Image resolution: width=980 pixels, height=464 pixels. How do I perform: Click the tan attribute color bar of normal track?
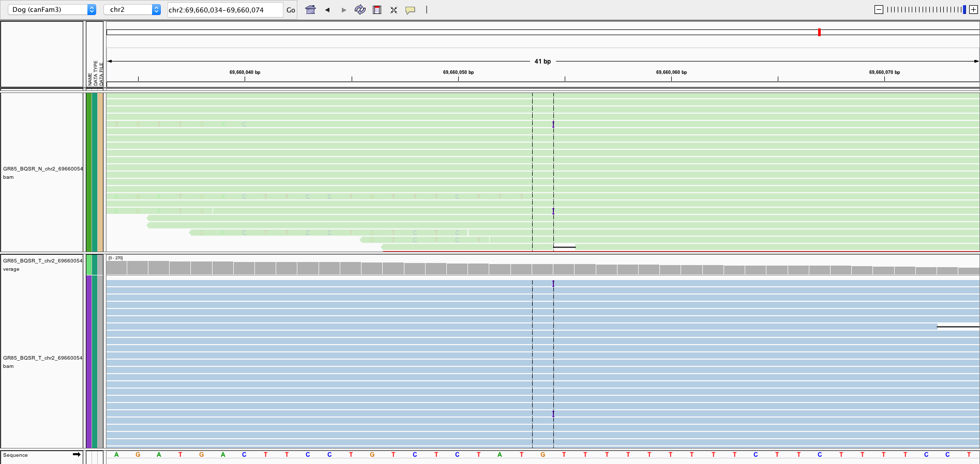[x=101, y=172]
